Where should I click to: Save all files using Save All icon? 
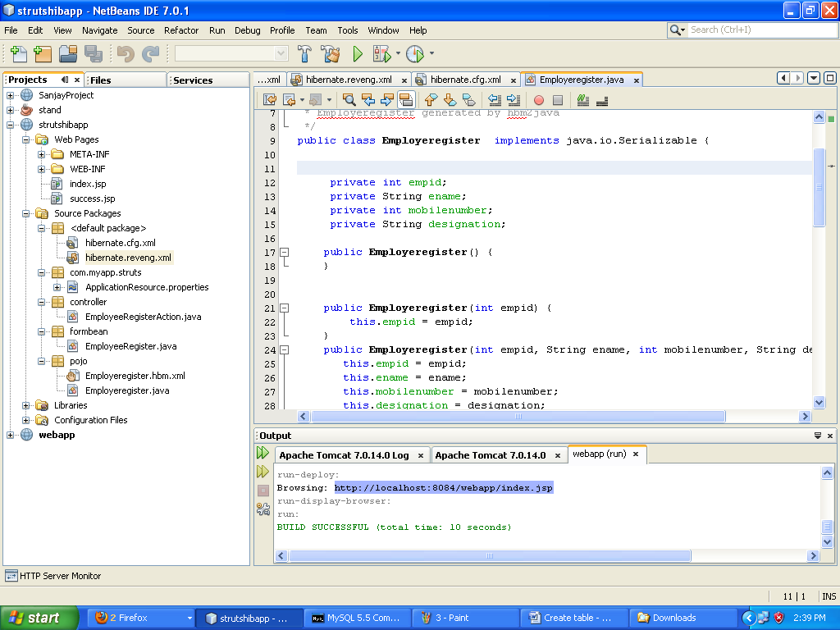coord(94,53)
